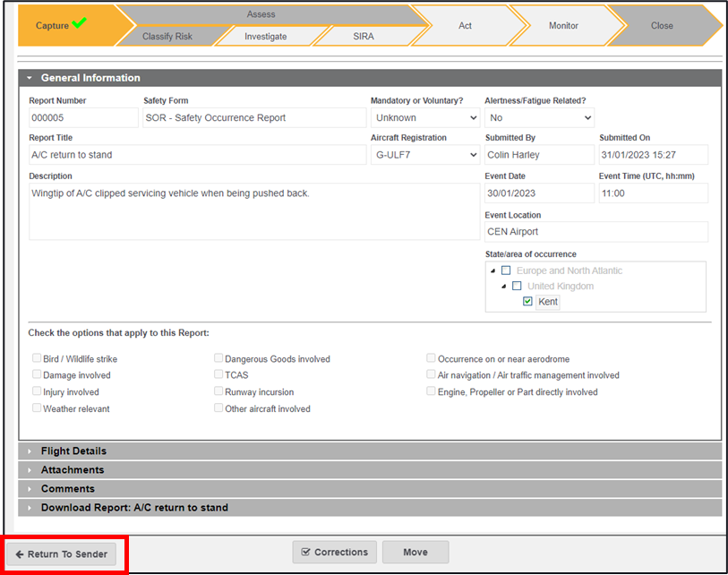Click the Corrections checkbox icon
728x575 pixels.
click(305, 553)
